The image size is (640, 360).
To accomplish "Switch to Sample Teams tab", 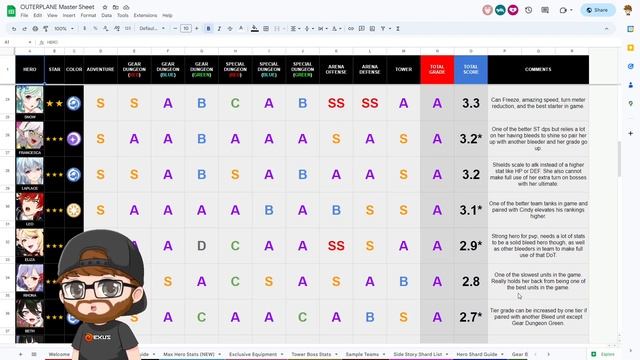I will 362,354.
